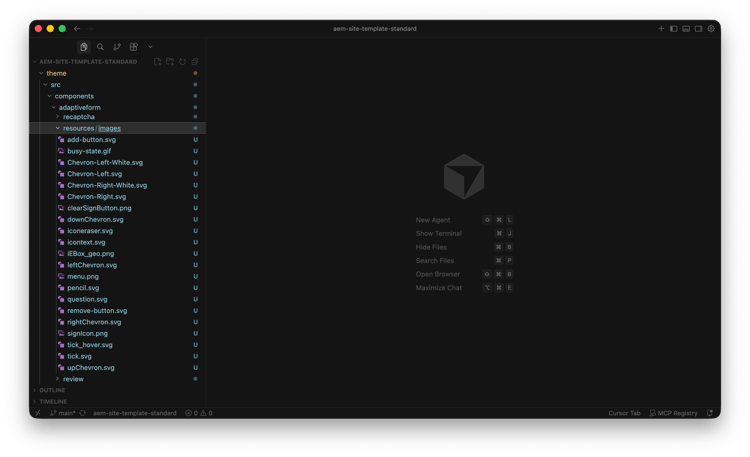Screen dimensions: 750x457
Task: Open iconeraser.svg file
Action: pos(90,231)
